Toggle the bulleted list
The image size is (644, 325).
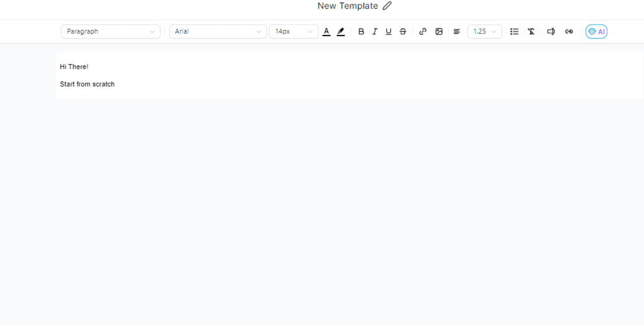(x=514, y=32)
